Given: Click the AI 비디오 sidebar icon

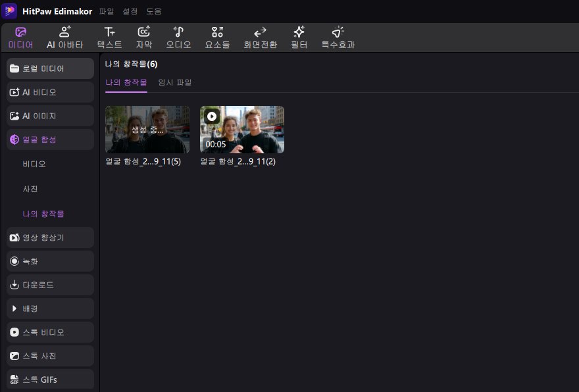Looking at the screenshot, I should [14, 92].
